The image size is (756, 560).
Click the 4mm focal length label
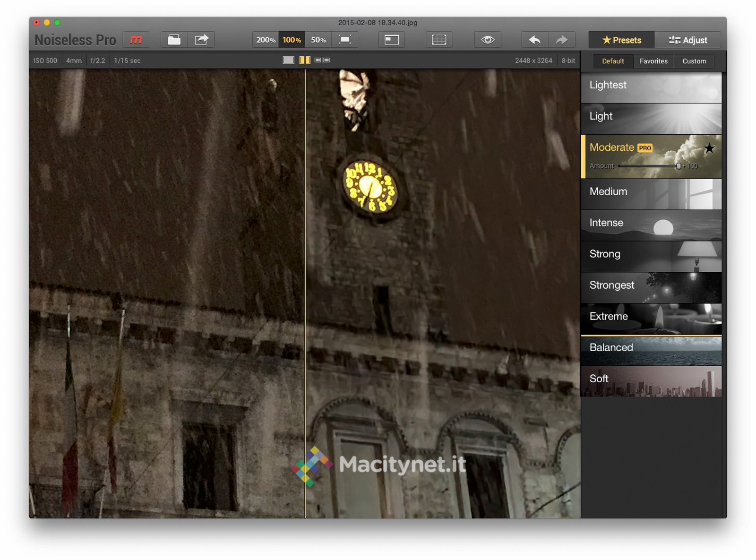[74, 60]
